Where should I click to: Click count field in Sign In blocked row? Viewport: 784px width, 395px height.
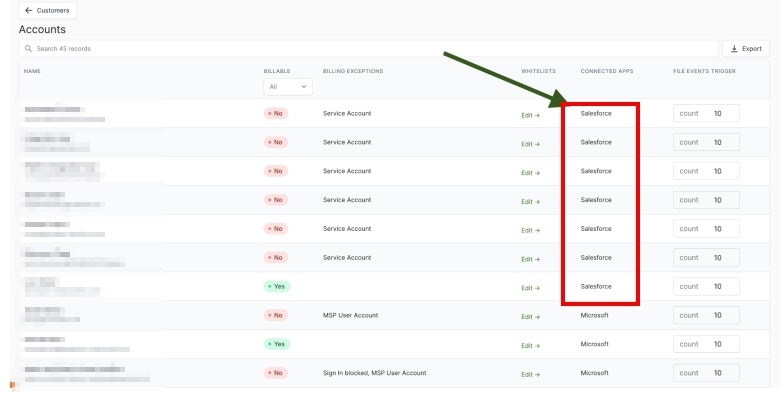tap(706, 373)
